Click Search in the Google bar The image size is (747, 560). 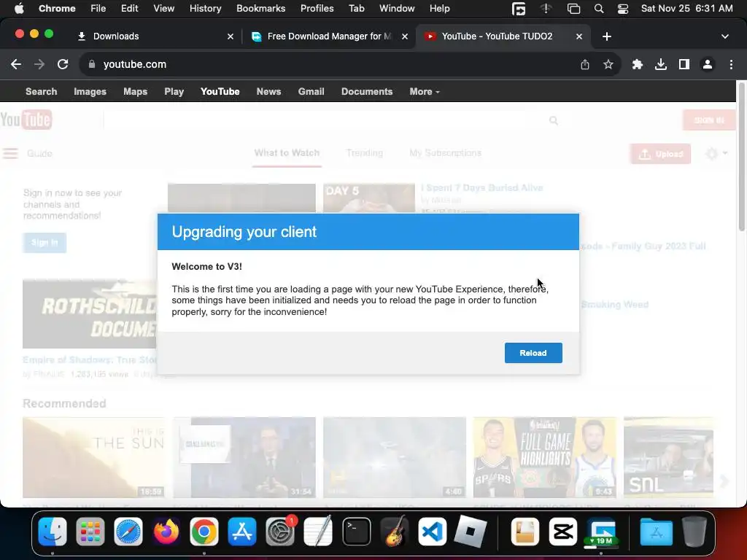pos(42,91)
